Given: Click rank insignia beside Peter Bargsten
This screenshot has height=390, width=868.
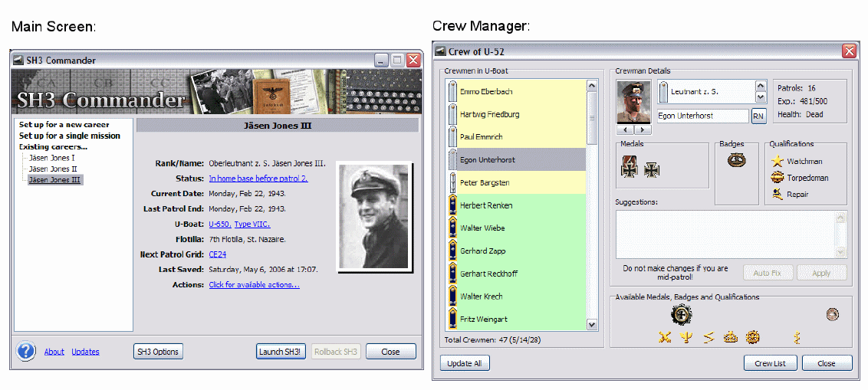Looking at the screenshot, I should tap(452, 182).
